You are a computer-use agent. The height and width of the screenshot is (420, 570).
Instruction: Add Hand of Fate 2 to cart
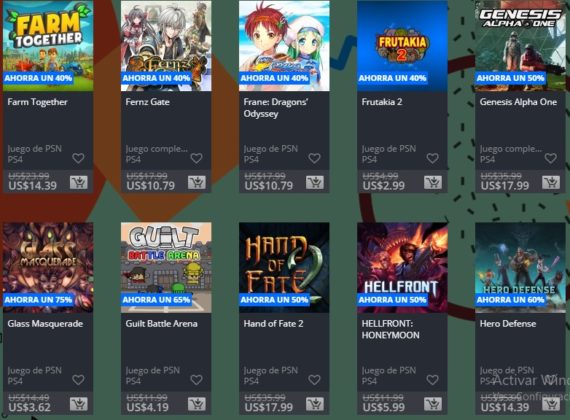[315, 404]
